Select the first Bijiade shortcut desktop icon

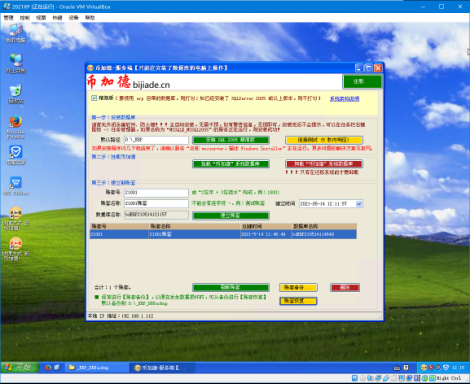pos(15,218)
